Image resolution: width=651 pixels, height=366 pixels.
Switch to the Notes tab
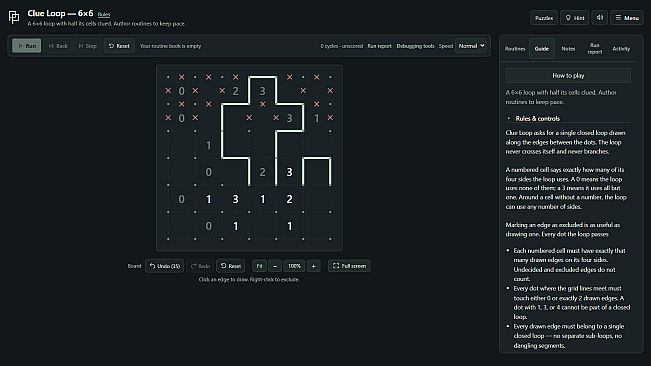coord(568,49)
